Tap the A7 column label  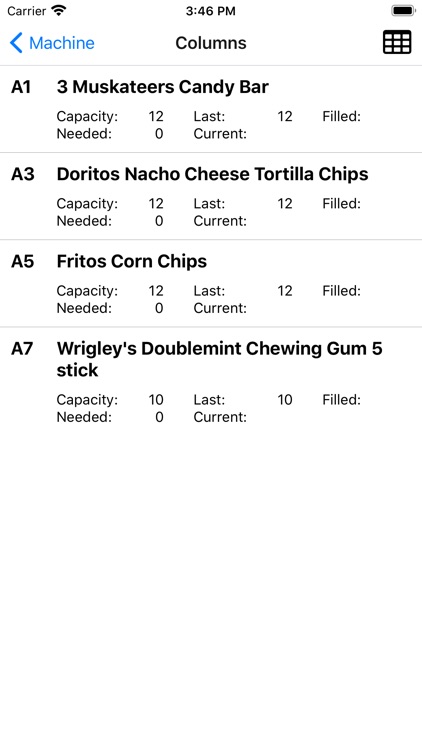(22, 348)
